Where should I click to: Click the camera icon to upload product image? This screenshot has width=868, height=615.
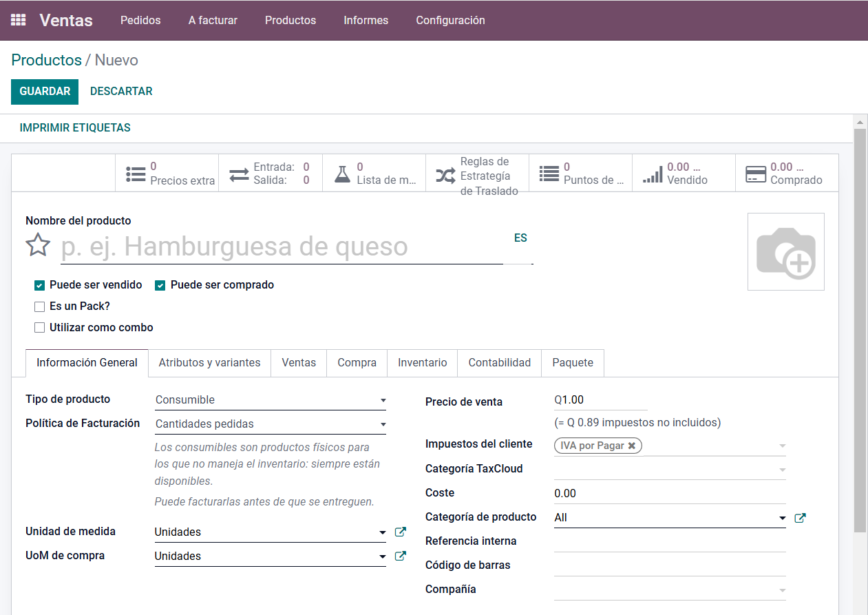[785, 252]
